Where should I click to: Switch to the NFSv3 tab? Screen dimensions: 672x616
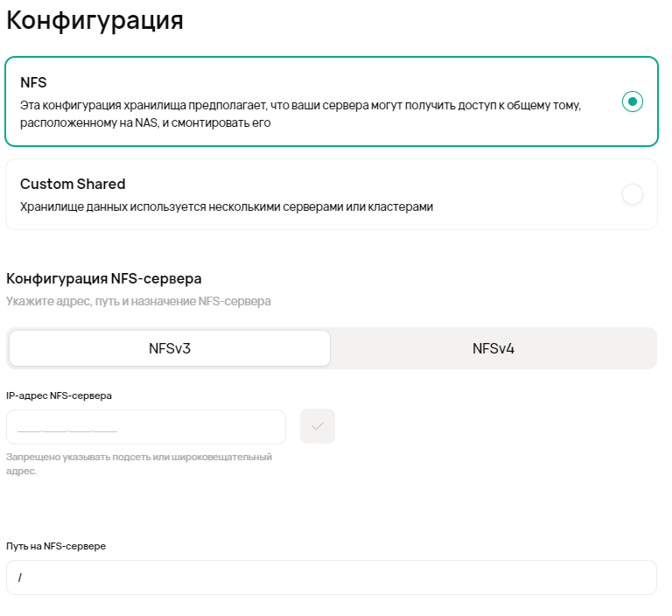170,348
